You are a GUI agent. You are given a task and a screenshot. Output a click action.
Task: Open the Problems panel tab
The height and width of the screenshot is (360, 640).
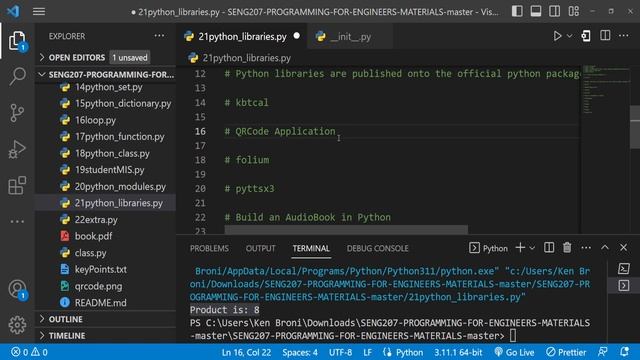209,248
